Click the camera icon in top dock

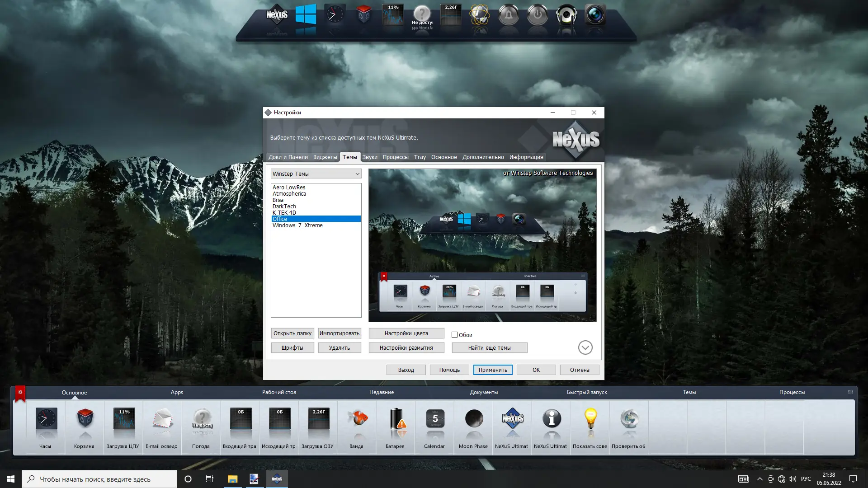[x=595, y=15]
